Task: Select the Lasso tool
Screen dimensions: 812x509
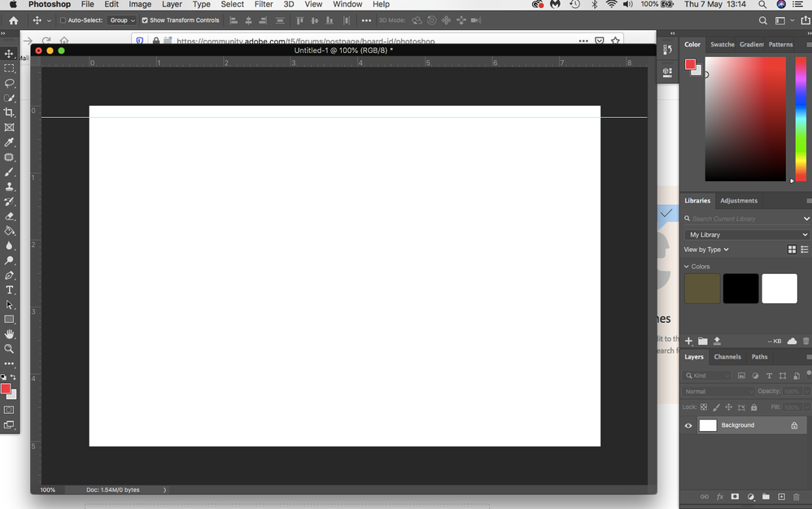Action: click(10, 83)
